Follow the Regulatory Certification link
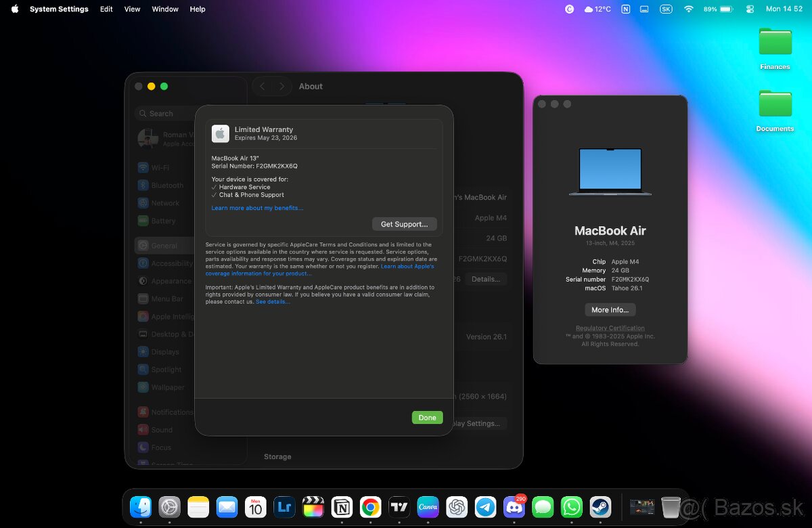The width and height of the screenshot is (812, 528). 610,328
